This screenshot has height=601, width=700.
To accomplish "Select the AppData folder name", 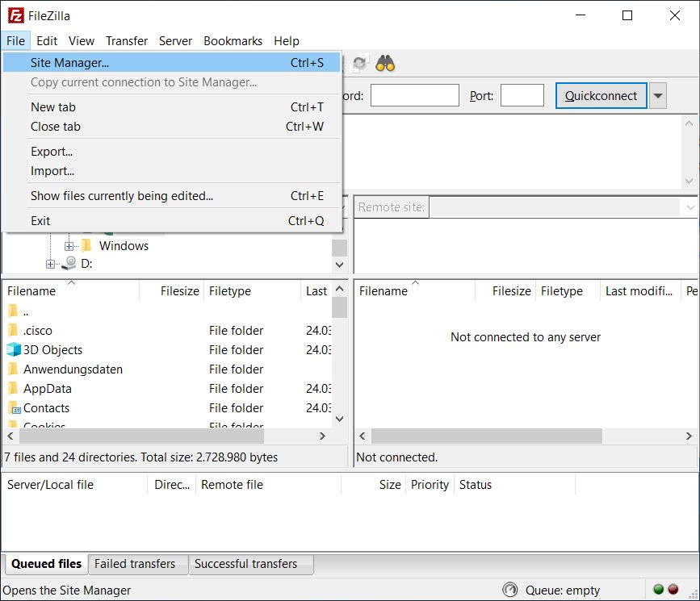I will coord(48,389).
